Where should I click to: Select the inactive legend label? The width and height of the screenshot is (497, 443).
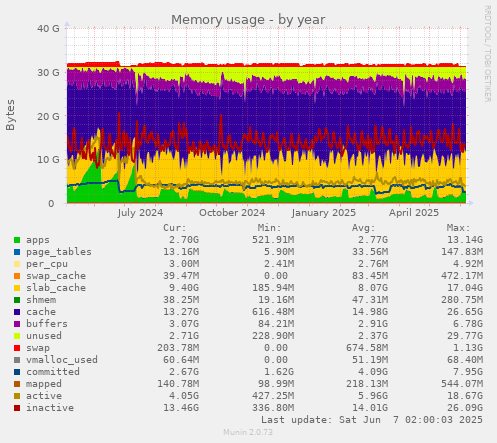(x=50, y=408)
